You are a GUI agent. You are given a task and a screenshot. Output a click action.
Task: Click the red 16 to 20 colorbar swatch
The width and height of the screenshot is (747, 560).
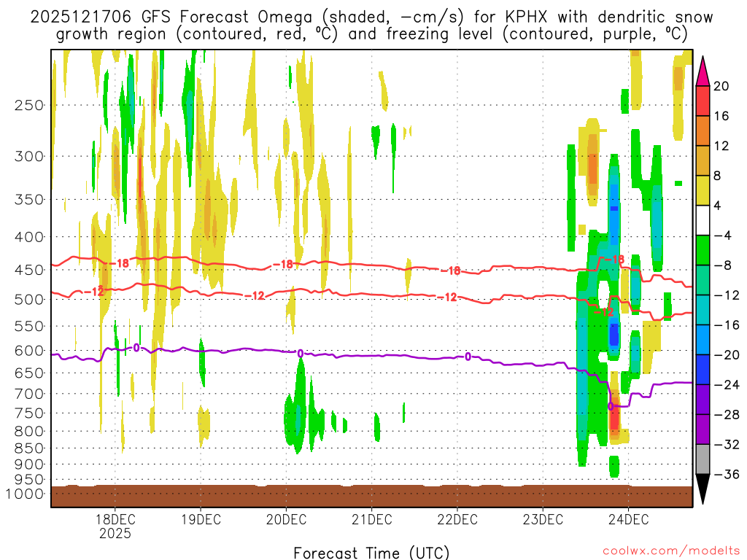(x=703, y=101)
